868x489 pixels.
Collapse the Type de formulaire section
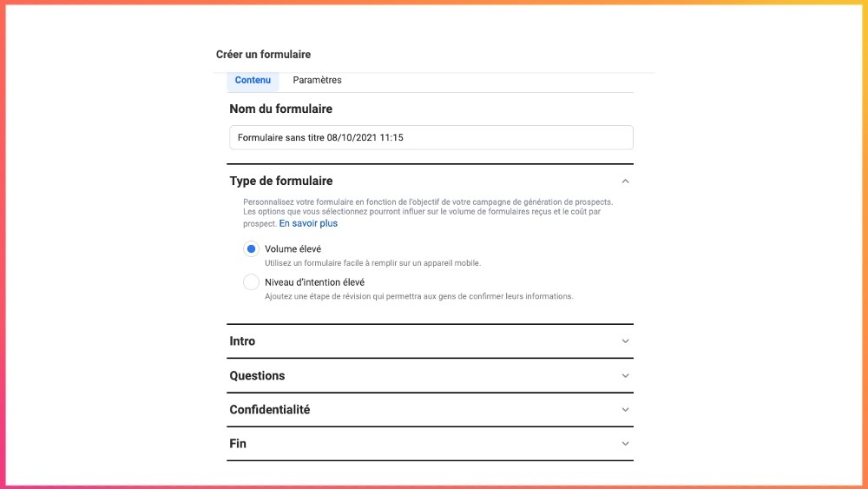[625, 181]
